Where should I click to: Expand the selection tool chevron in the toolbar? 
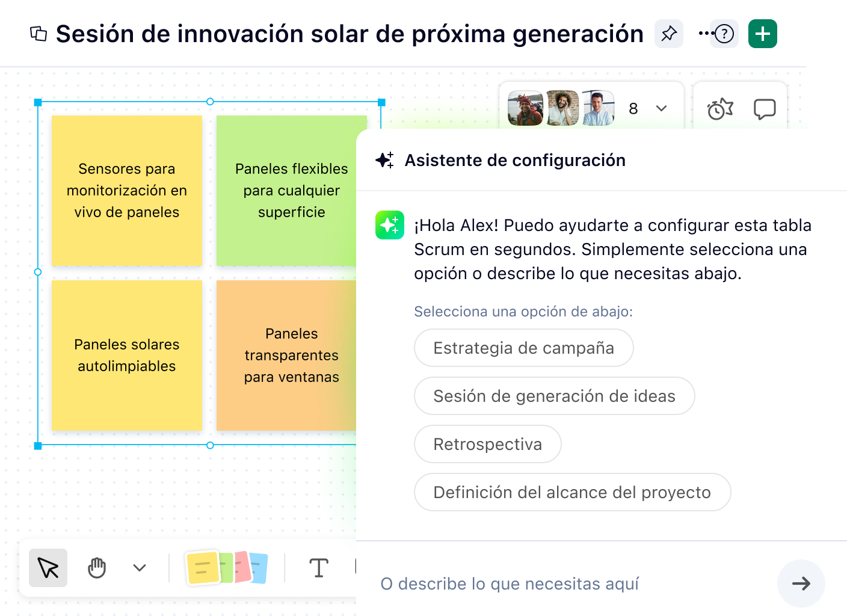click(x=139, y=568)
